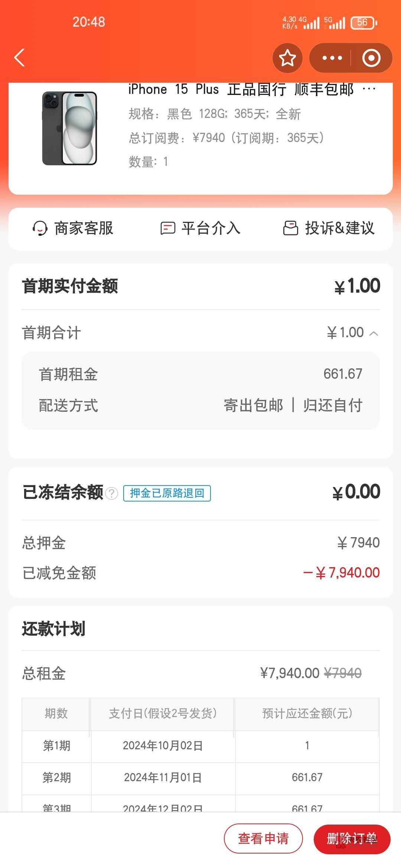Tap the circular close mini program icon

[371, 58]
